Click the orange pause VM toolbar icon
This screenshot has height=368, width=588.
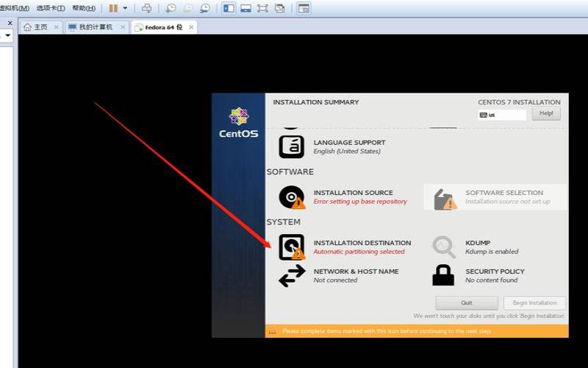[x=113, y=8]
